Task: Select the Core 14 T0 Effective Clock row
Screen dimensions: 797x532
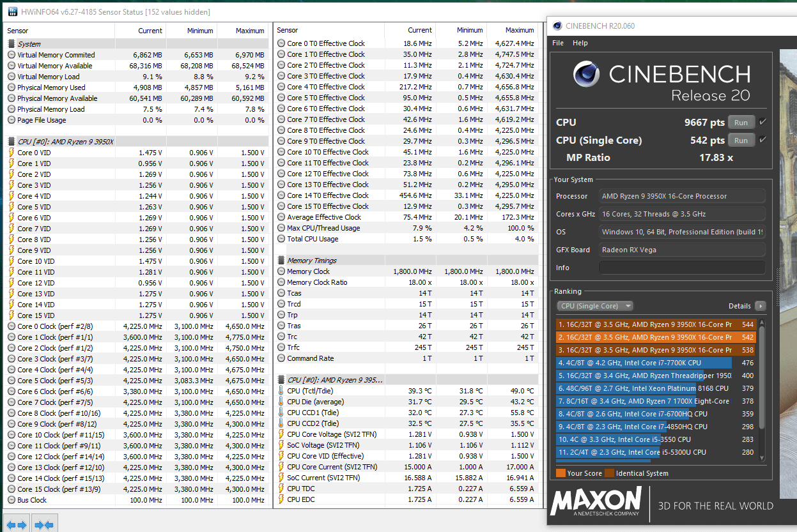Action: [x=406, y=195]
